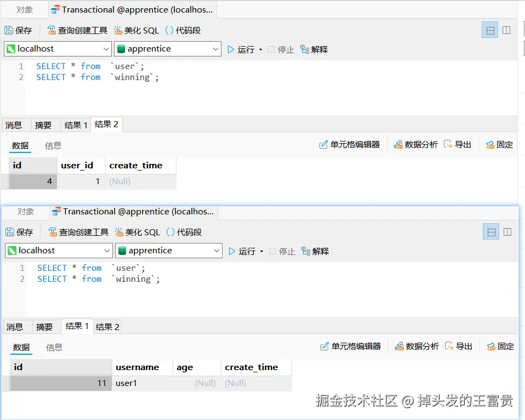Viewport: 525px width, 420px height.
Task: Switch to 数据 subtab in upper window
Action: 20,146
